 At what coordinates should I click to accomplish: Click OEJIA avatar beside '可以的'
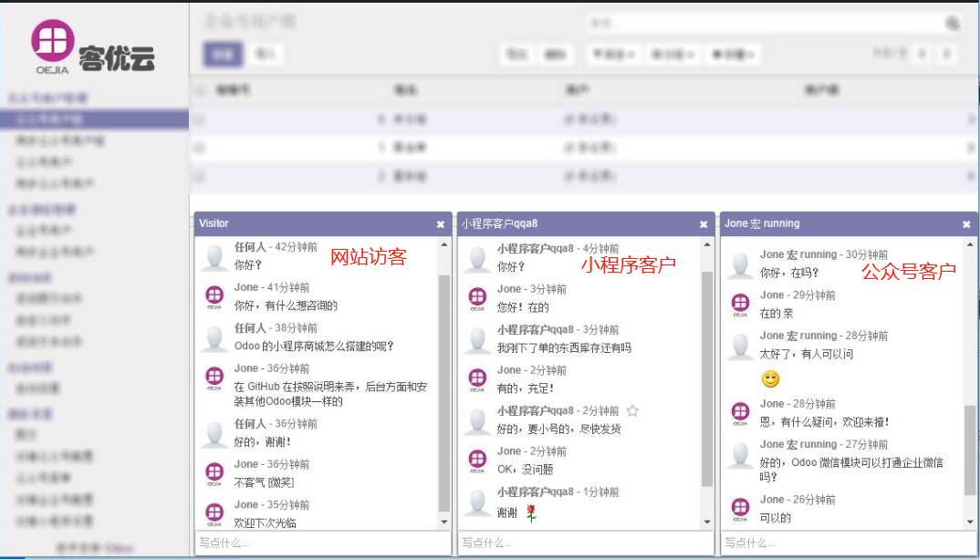tap(741, 509)
